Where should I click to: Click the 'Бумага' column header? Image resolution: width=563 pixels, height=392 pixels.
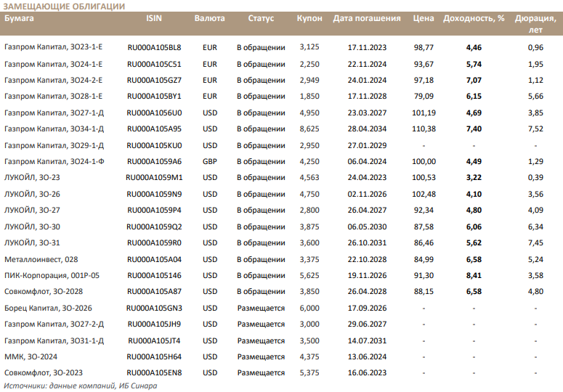(x=19, y=18)
